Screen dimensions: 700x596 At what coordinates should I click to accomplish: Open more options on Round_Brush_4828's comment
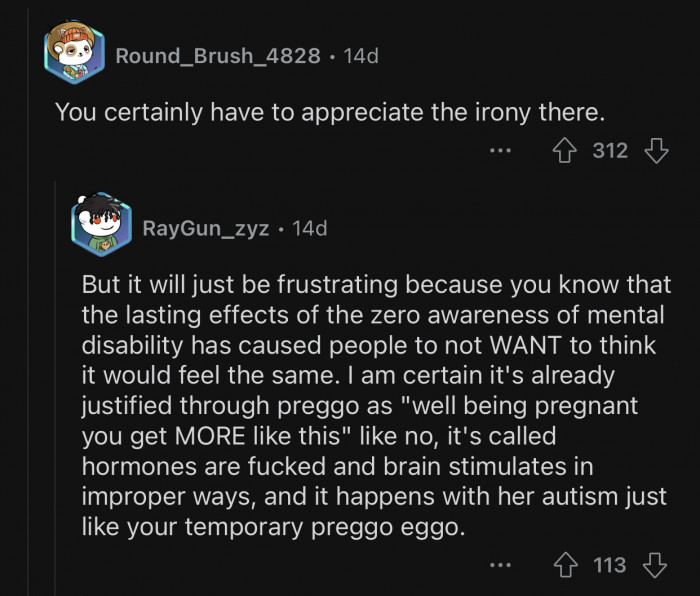pos(501,152)
